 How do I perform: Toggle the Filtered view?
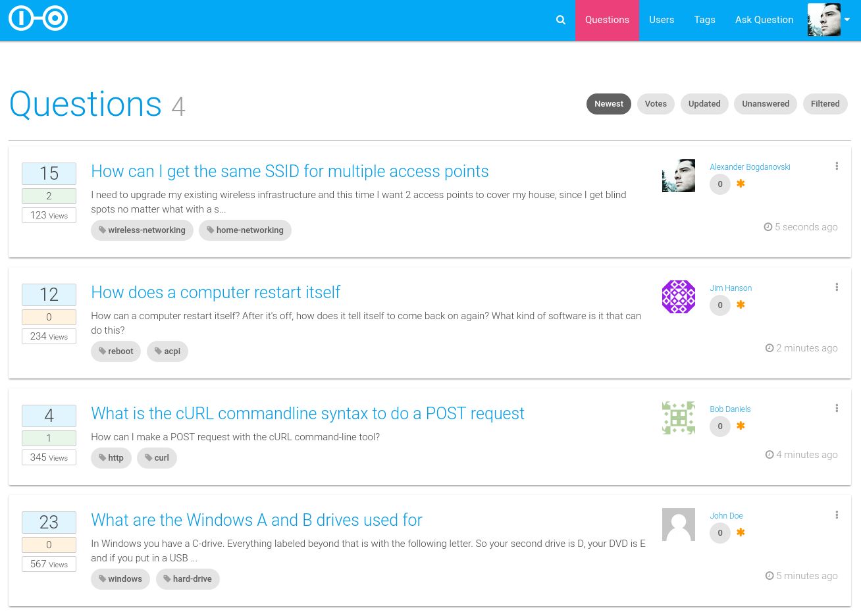pyautogui.click(x=825, y=103)
